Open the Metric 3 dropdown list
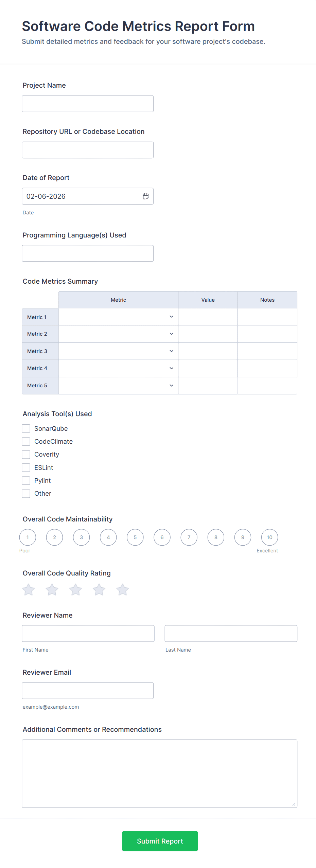The image size is (316, 868). pyautogui.click(x=118, y=351)
